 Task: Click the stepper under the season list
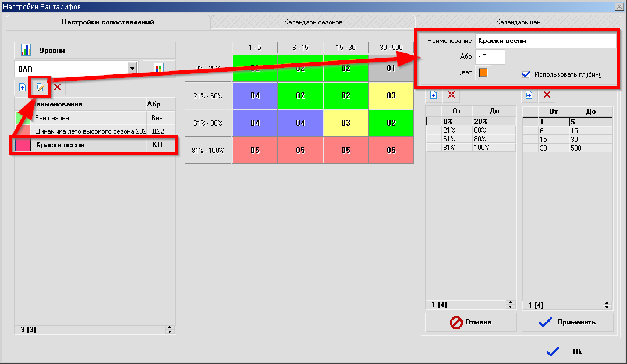170,330
